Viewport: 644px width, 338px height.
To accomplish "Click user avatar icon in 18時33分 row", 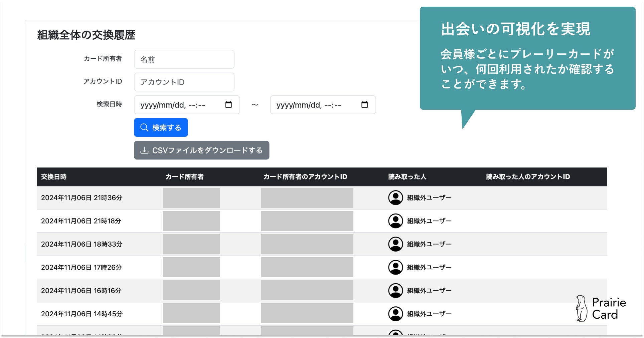I will [x=395, y=244].
